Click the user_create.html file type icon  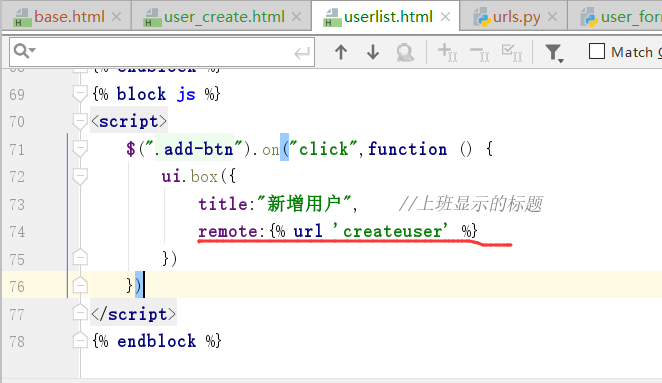point(152,18)
